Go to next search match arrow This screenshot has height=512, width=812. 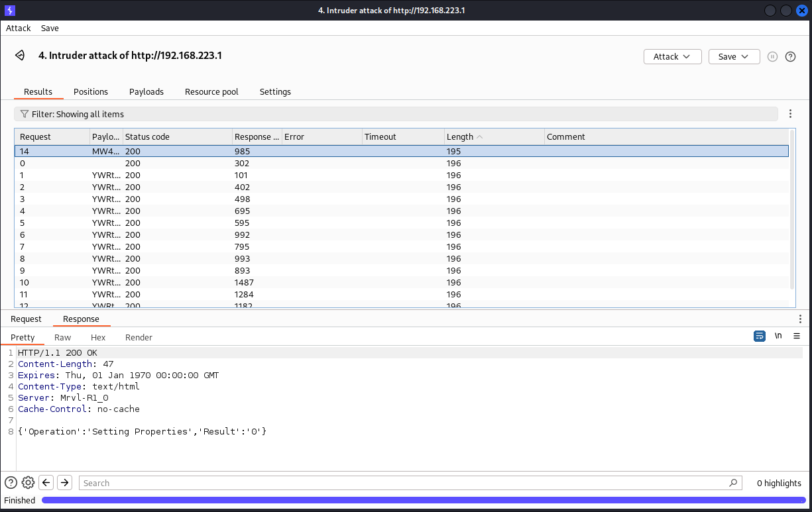[64, 482]
